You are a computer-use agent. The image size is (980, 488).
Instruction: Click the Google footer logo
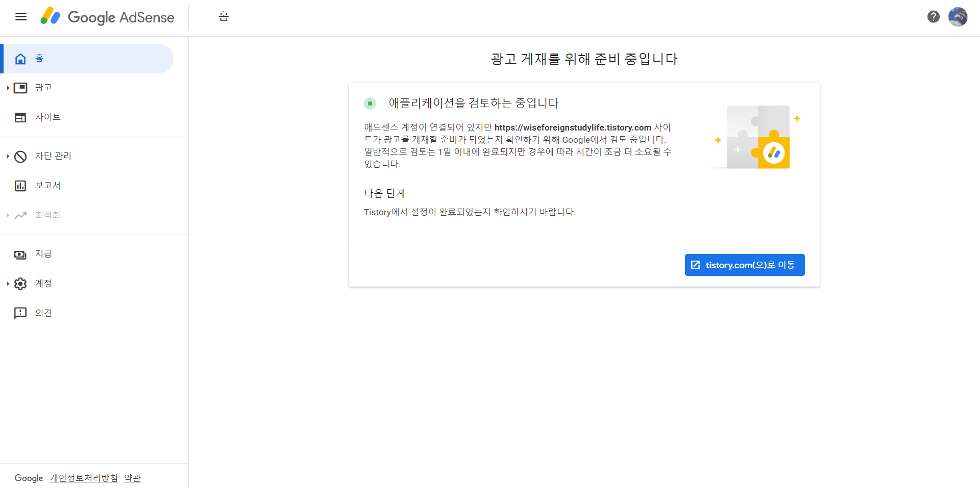click(x=29, y=478)
